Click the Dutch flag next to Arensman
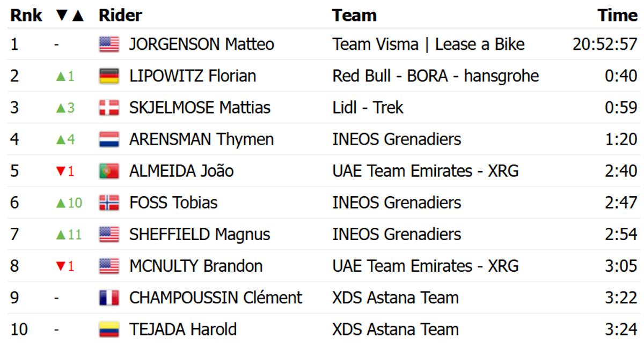 click(109, 139)
